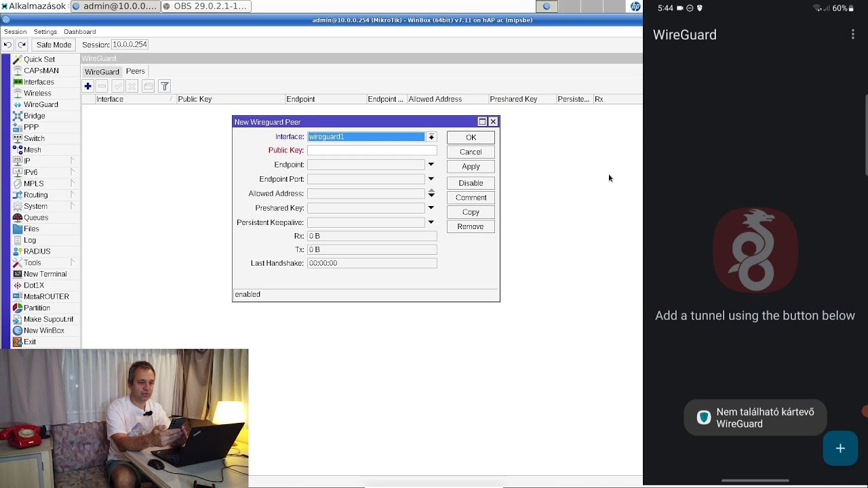Image resolution: width=868 pixels, height=488 pixels.
Task: Open RADIUS in sidebar
Action: [x=37, y=251]
